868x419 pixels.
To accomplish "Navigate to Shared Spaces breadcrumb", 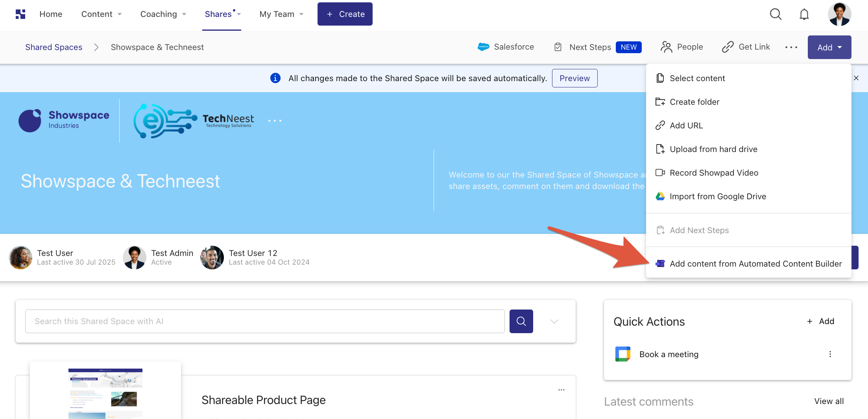I will pos(54,47).
